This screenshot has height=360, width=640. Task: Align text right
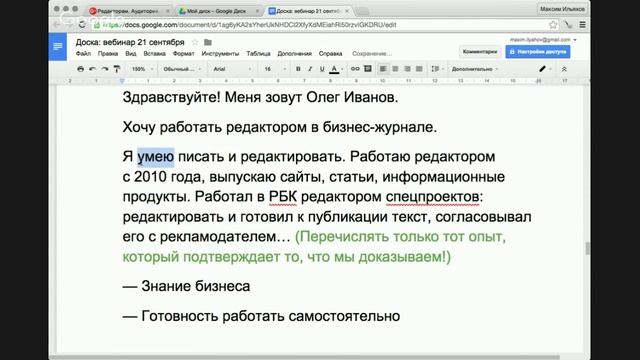[x=407, y=69]
